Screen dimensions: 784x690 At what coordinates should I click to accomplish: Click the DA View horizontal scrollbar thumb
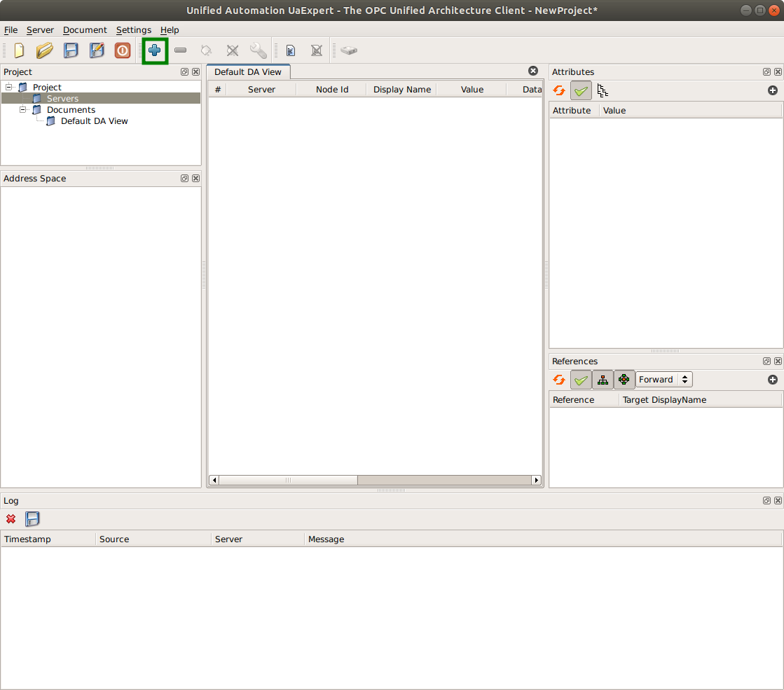(x=289, y=480)
